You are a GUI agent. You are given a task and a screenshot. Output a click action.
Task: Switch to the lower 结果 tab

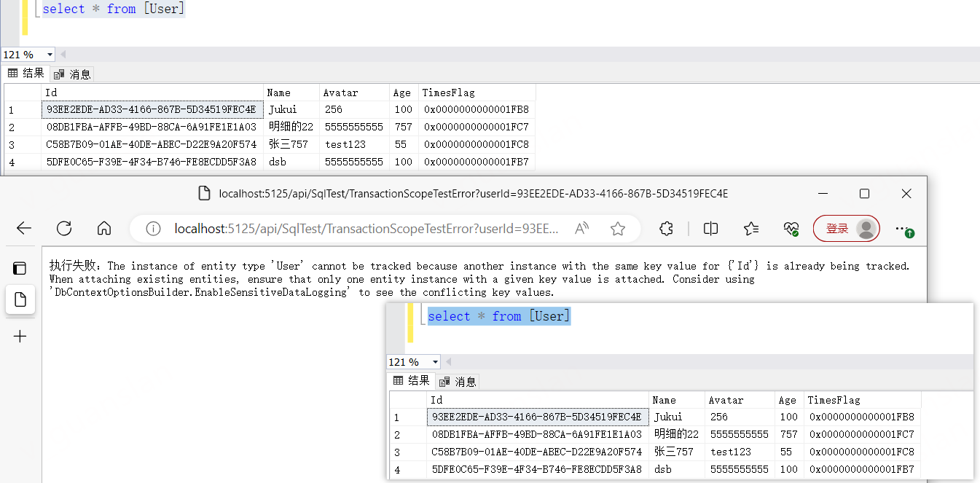[x=412, y=381]
